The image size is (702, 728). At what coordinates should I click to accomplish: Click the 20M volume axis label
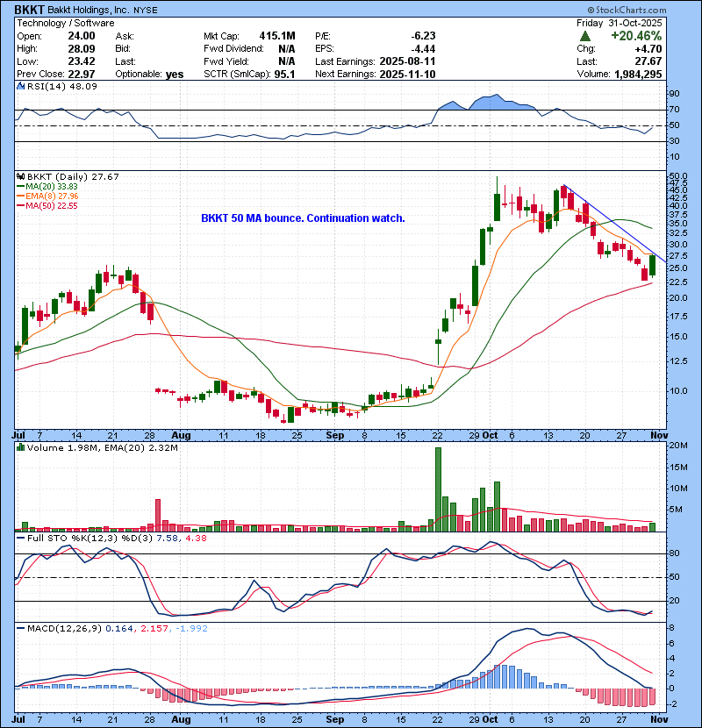[678, 446]
